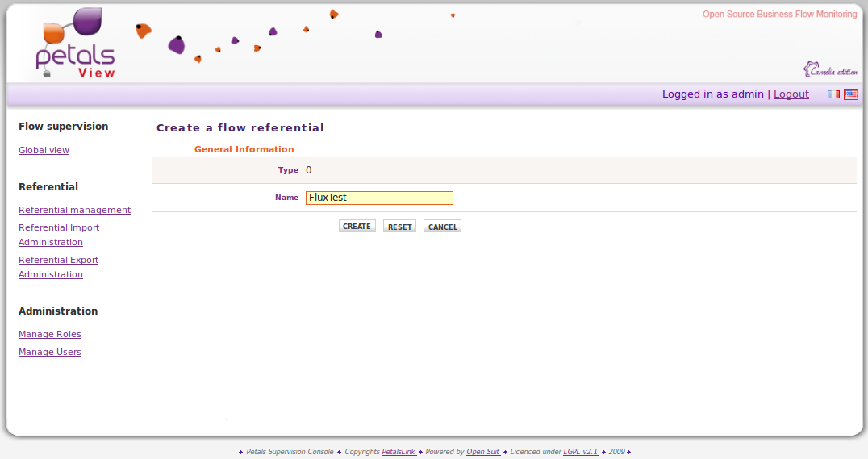
Task: Select the US flag language icon
Action: click(851, 94)
